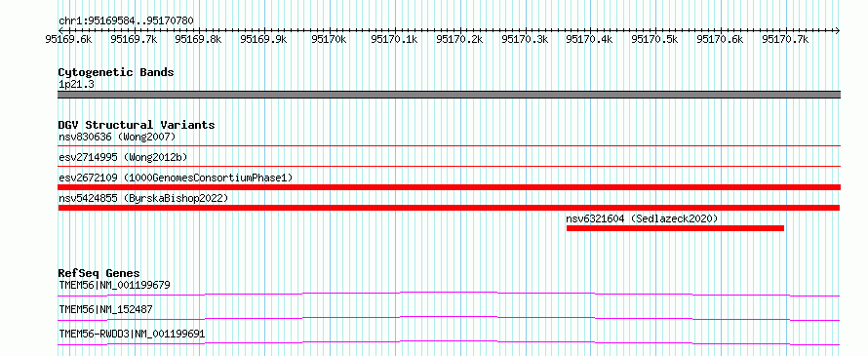Click the thin red line of nsv830636
The height and width of the screenshot is (356, 868).
[449, 145]
